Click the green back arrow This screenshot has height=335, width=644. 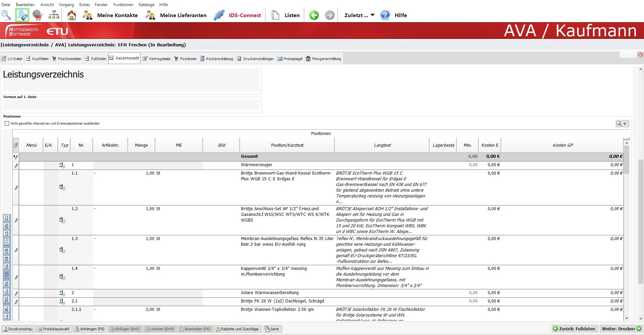pos(314,15)
